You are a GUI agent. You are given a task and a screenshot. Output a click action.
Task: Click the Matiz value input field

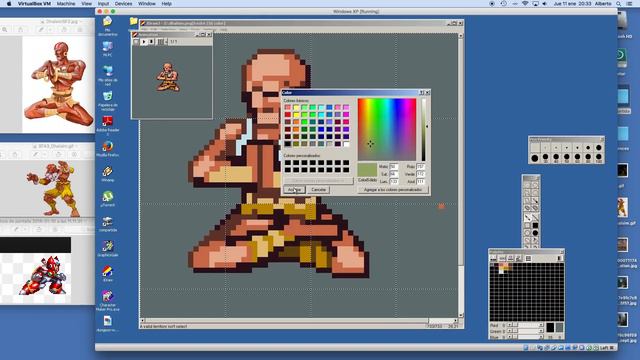(393, 167)
